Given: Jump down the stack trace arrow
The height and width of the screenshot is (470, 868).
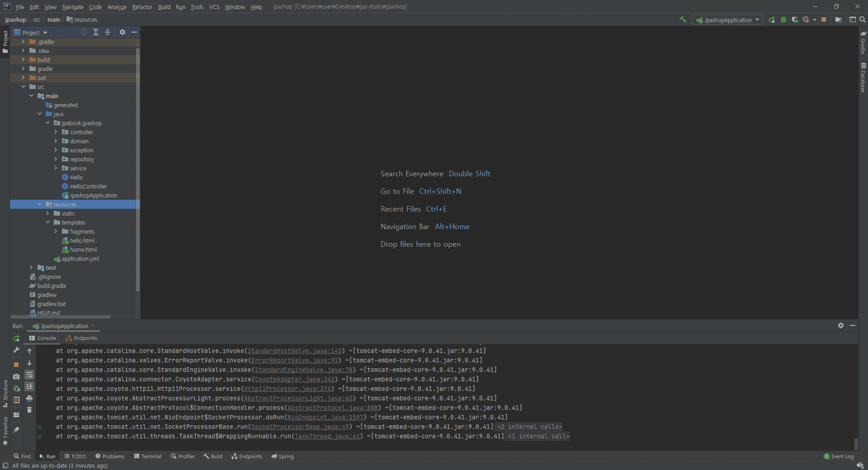Looking at the screenshot, I should [x=29, y=363].
